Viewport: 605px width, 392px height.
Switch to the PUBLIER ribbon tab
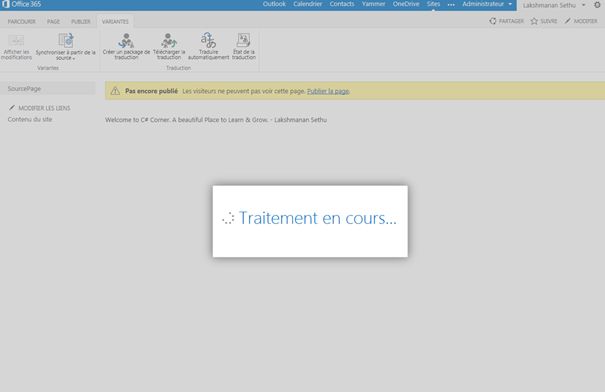click(81, 22)
